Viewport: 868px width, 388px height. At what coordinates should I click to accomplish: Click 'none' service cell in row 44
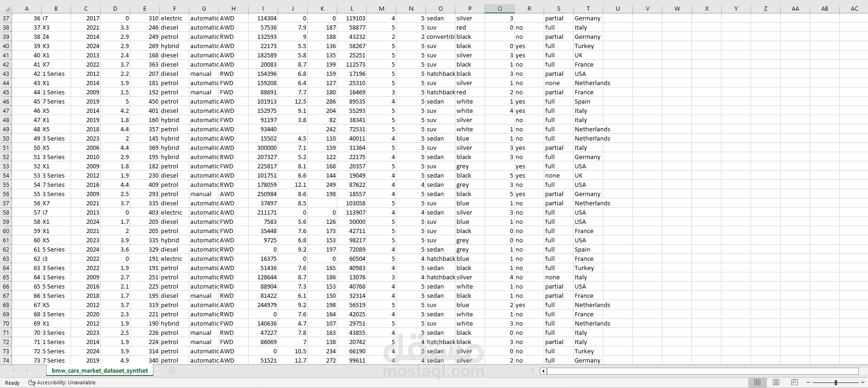click(559, 83)
